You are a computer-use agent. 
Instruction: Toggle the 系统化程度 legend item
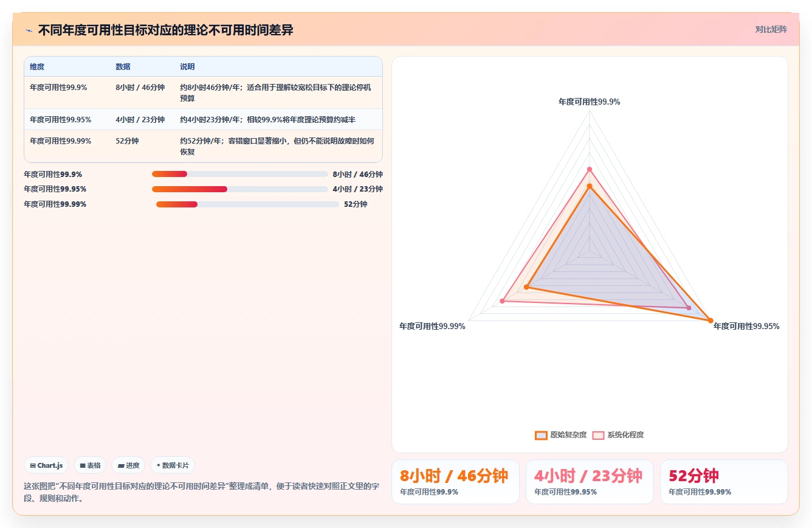(x=618, y=435)
